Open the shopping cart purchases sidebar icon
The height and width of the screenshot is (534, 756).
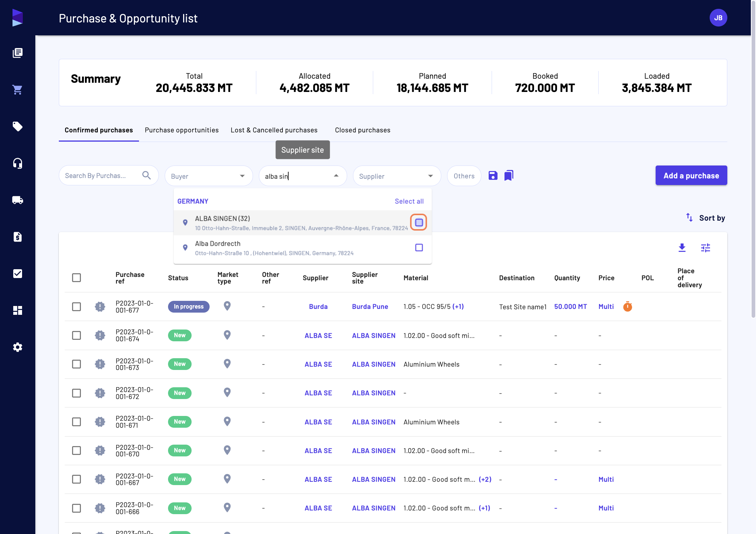[x=17, y=89]
